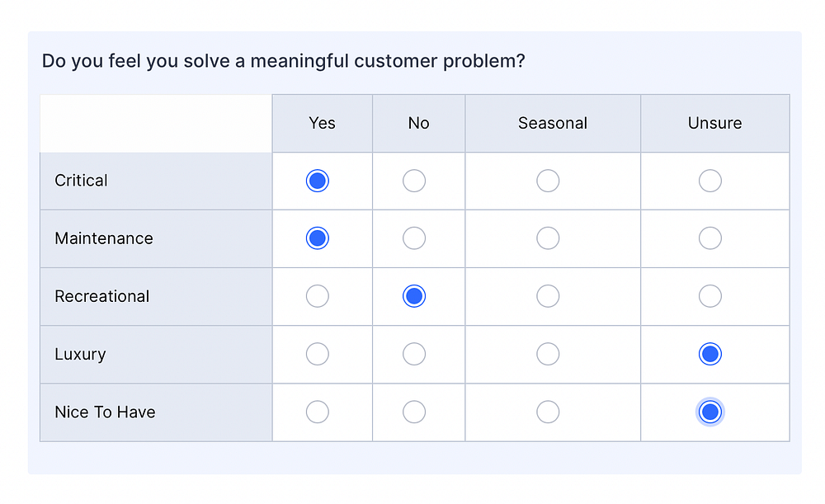This screenshot has width=825, height=504.
Task: Select Yes for Recreational row
Action: (x=318, y=296)
